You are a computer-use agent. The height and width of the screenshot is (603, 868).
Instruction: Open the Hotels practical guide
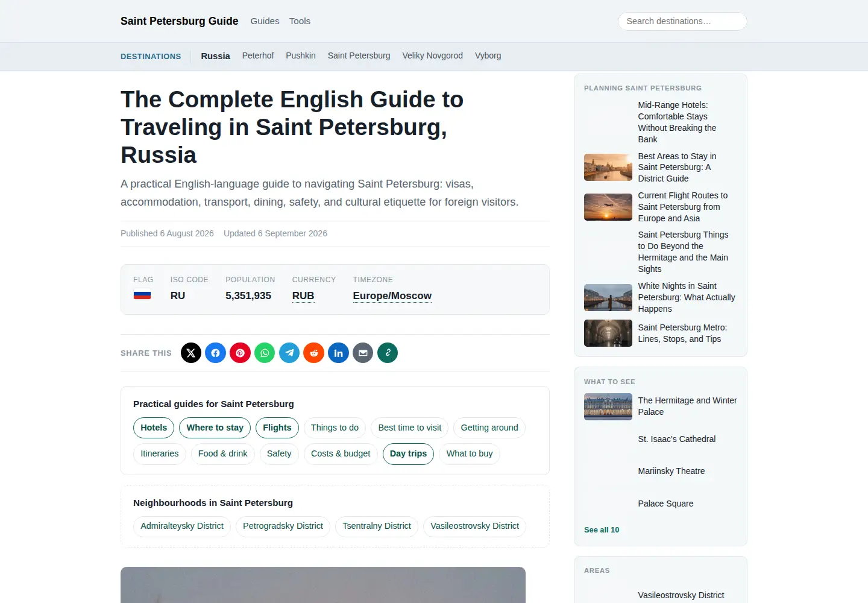[x=154, y=428]
